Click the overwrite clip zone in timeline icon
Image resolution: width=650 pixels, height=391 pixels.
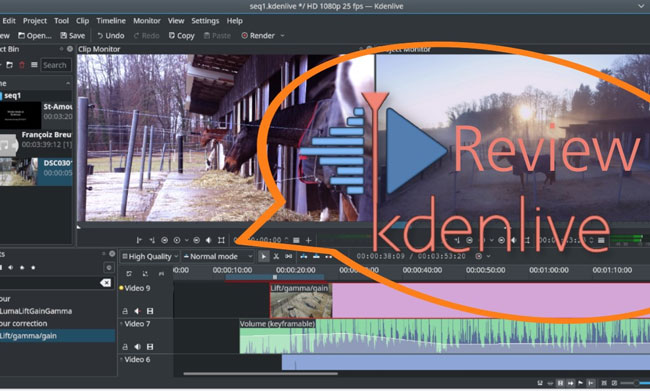[316, 257]
